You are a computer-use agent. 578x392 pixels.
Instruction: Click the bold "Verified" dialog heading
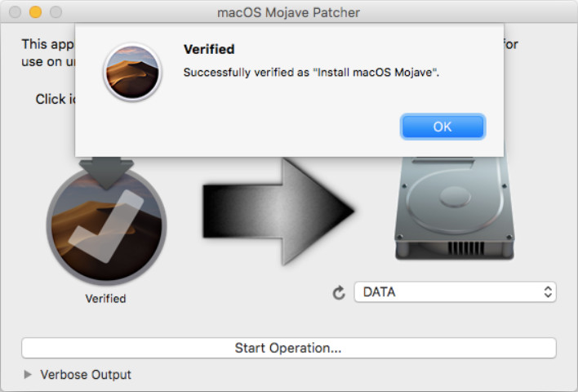pyautogui.click(x=209, y=49)
